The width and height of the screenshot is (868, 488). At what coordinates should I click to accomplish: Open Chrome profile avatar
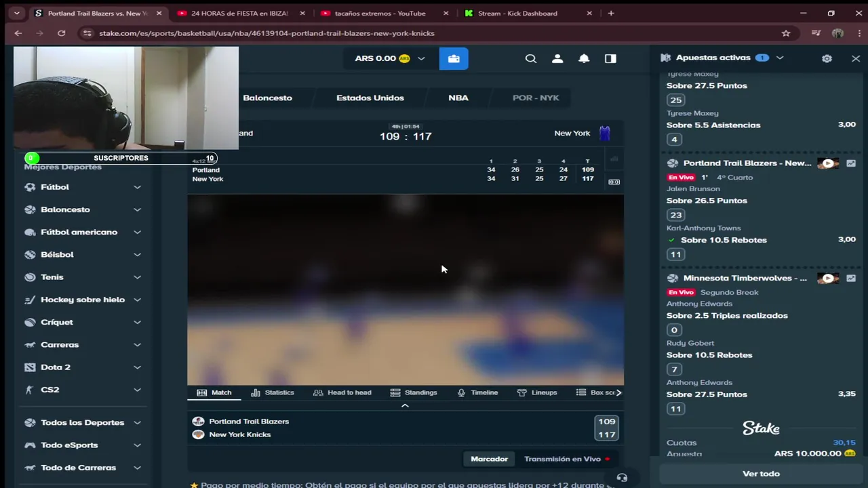click(838, 33)
